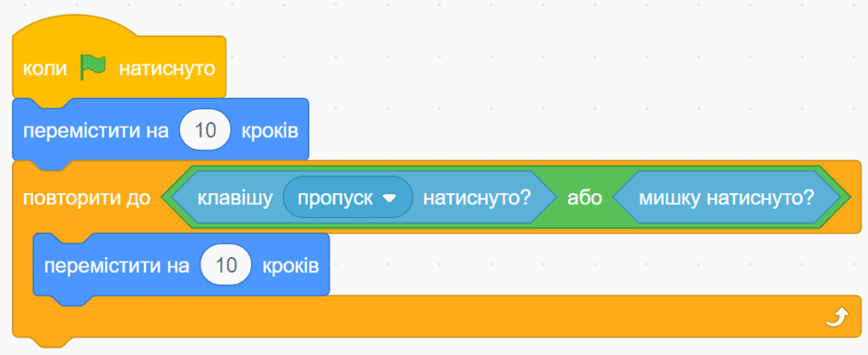This screenshot has height=355, width=868.
Task: Click the first steps value 10 field
Action: 205,132
